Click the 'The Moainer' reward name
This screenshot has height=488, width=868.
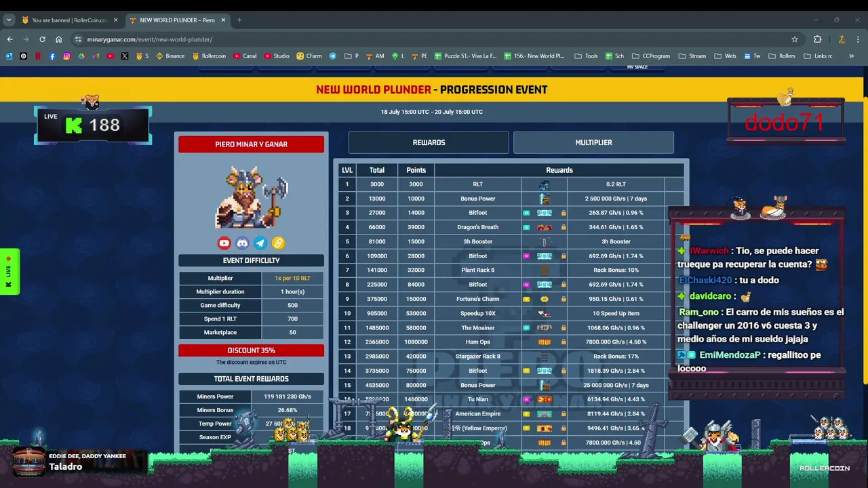tap(477, 328)
